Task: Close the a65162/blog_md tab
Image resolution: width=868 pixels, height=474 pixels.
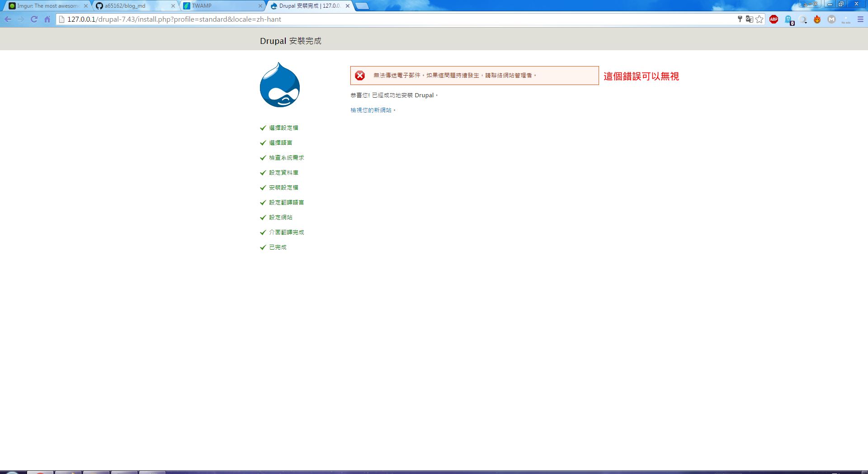Action: click(173, 6)
